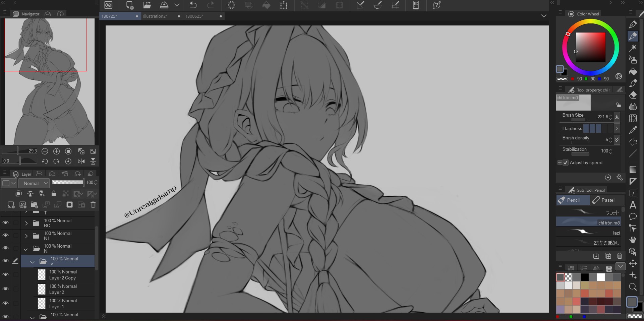Select the フラット brush
Screen dimensions: 644x321
click(588, 212)
